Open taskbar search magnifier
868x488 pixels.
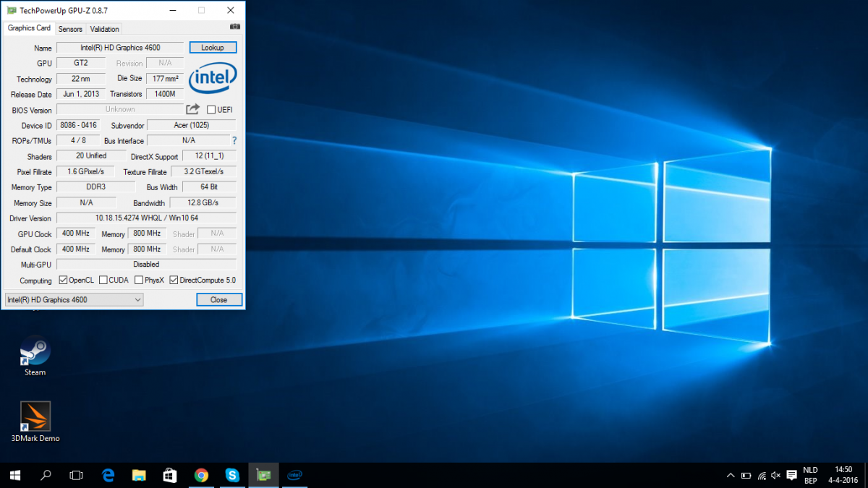pos(46,475)
